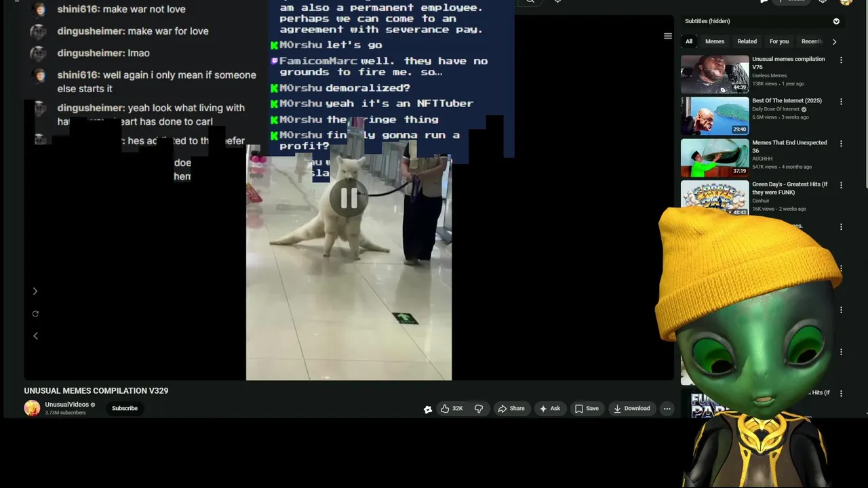Open Unusual memes compilation V76 thumbnail
868x488 pixels.
715,74
